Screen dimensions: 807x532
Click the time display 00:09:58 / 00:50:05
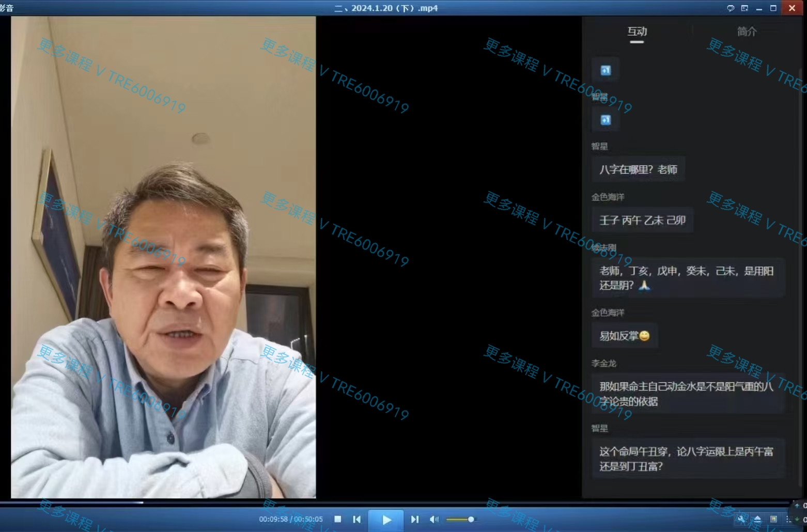291,519
